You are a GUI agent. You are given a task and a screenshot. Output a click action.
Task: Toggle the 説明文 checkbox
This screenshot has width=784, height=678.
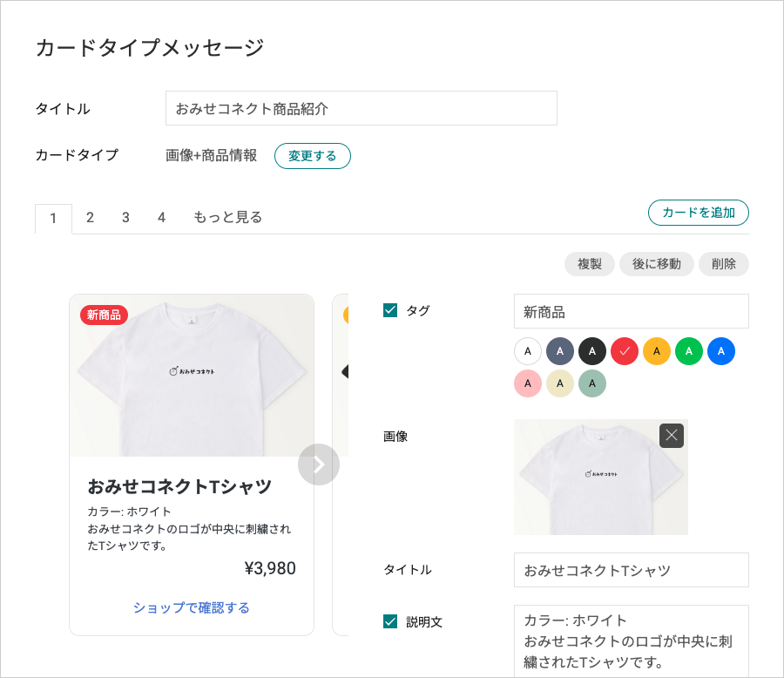(390, 621)
